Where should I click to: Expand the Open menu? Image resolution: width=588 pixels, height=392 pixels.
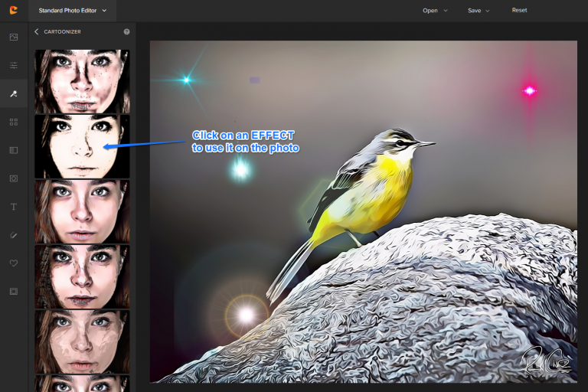(435, 11)
